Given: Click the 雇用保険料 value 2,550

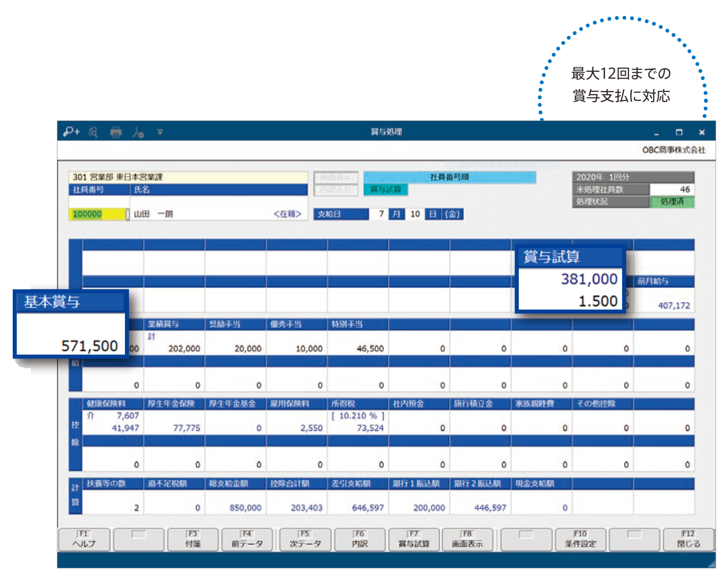Looking at the screenshot, I should pos(311,428).
